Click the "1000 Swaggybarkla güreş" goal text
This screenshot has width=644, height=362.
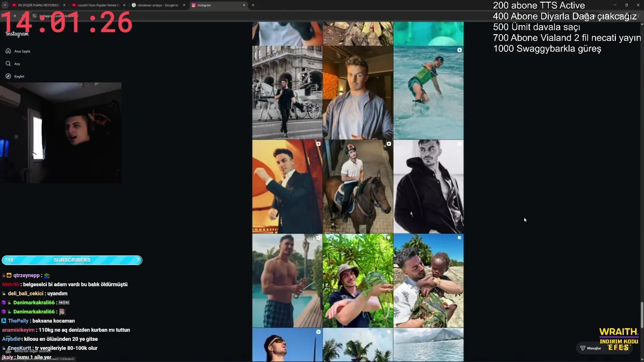tap(547, 49)
